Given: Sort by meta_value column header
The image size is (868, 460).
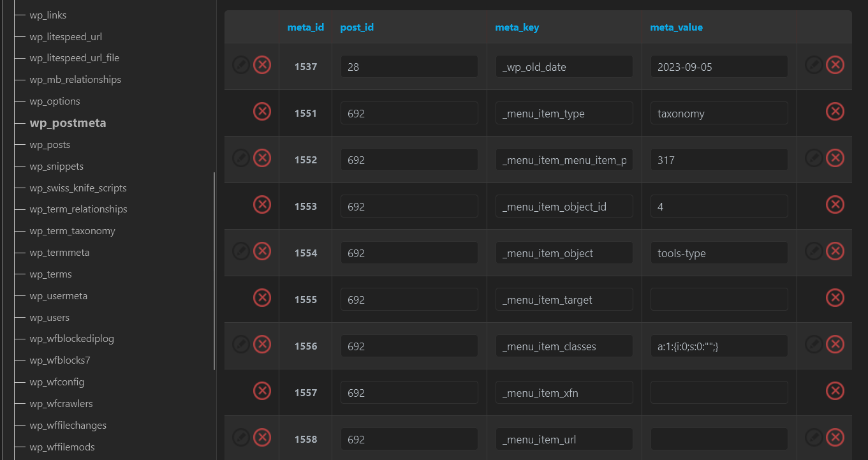Looking at the screenshot, I should point(676,27).
